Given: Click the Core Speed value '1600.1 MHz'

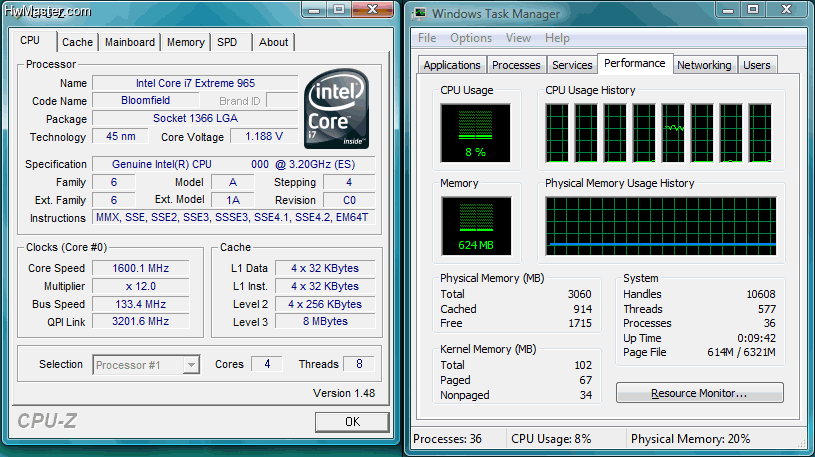Looking at the screenshot, I should pos(140,268).
